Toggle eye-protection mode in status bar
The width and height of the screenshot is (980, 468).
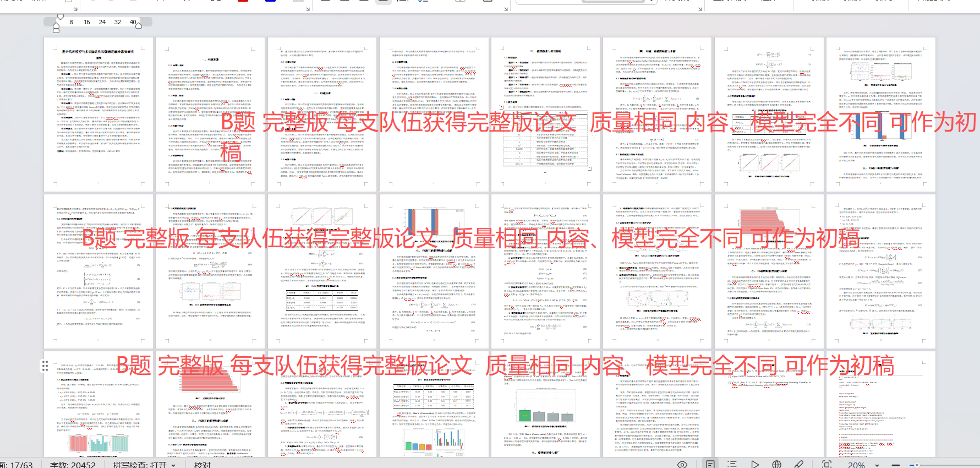[x=682, y=464]
